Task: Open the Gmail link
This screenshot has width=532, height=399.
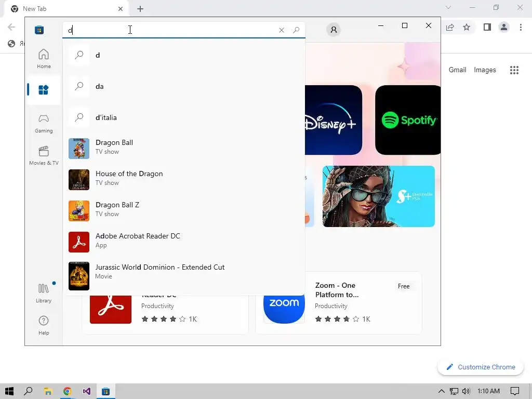Action: tap(457, 70)
